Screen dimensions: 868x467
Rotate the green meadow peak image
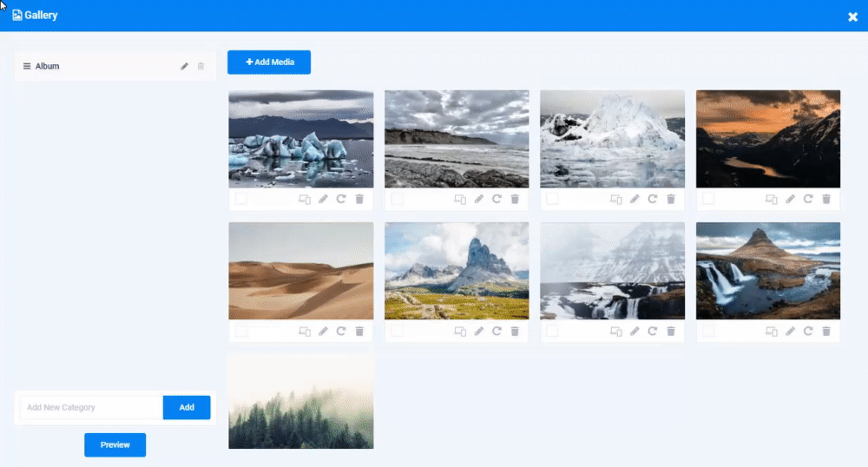(x=496, y=331)
